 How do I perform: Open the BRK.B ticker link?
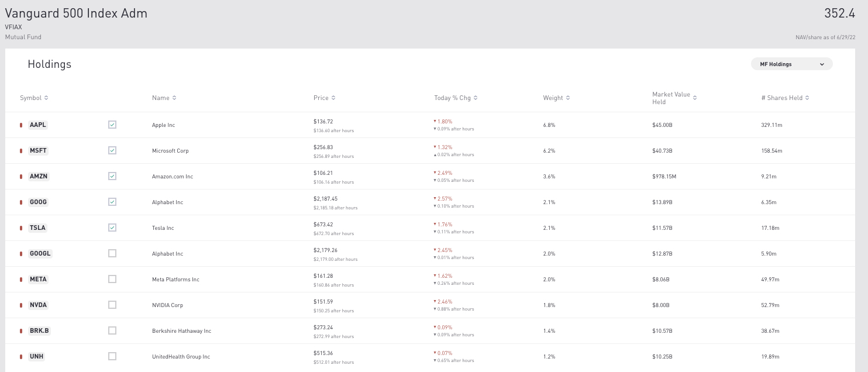tap(39, 330)
